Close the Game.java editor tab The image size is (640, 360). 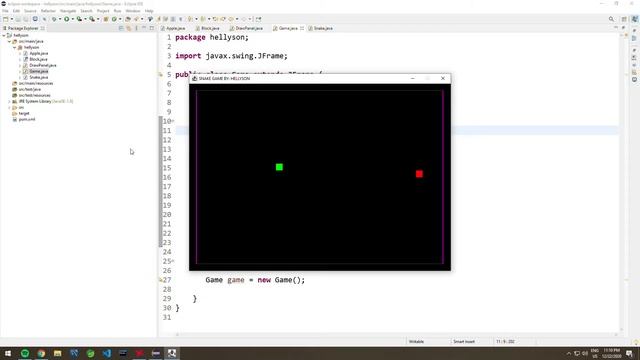tap(302, 28)
